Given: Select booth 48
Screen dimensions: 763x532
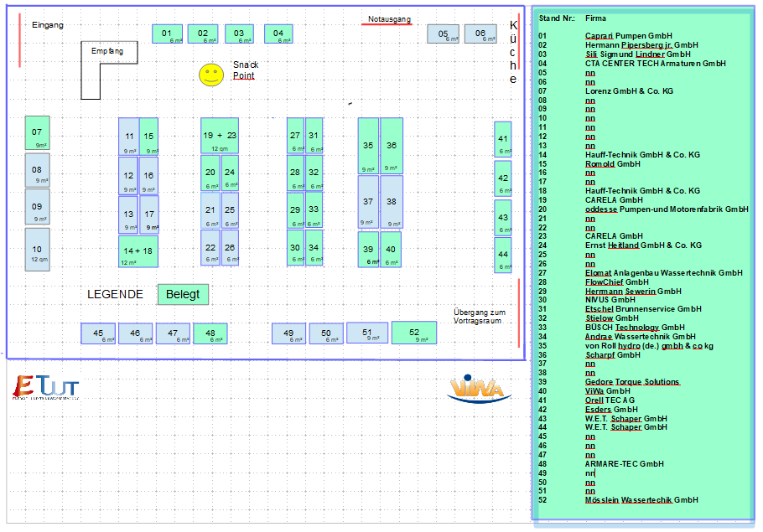Looking at the screenshot, I should coord(210,333).
